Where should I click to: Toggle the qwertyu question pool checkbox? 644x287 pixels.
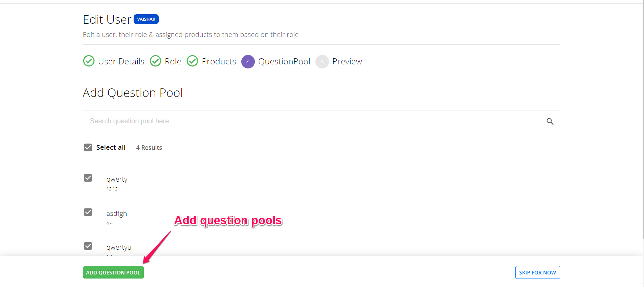[x=88, y=246]
